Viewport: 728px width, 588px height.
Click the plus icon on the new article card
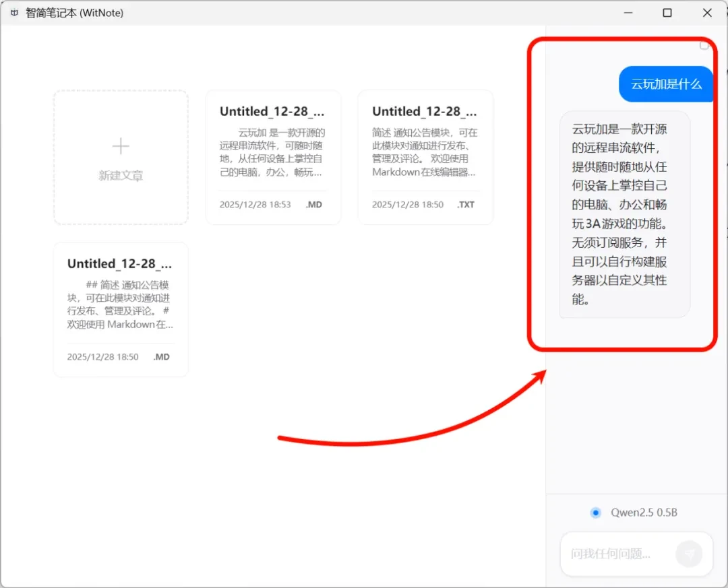coord(121,145)
